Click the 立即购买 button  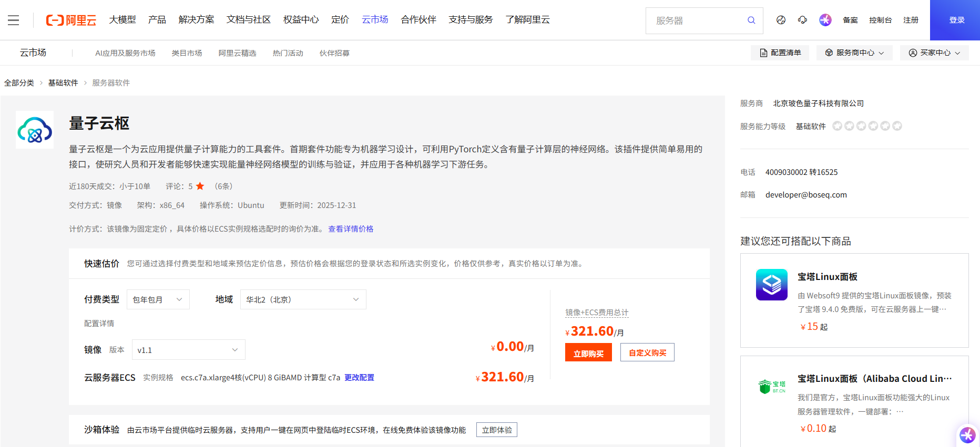(x=588, y=353)
